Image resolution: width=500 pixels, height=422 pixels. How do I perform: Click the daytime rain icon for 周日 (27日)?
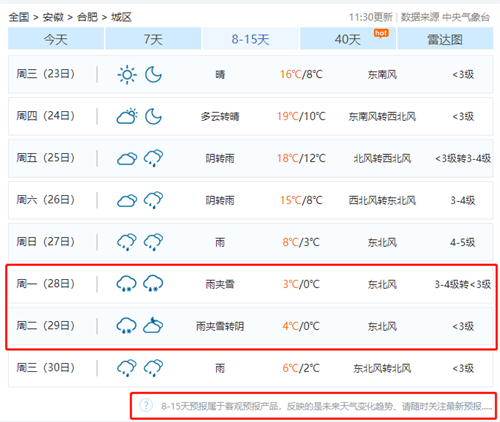click(x=127, y=242)
